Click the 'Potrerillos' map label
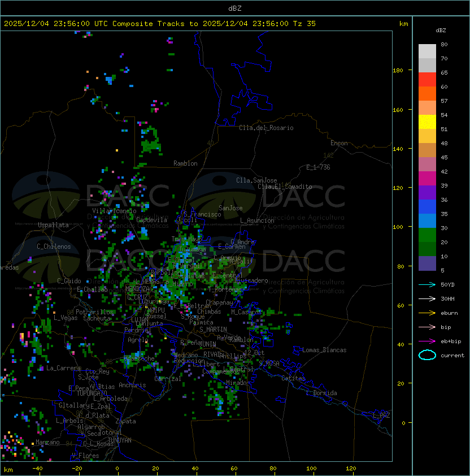This screenshot has height=476, width=470. pos(94,311)
